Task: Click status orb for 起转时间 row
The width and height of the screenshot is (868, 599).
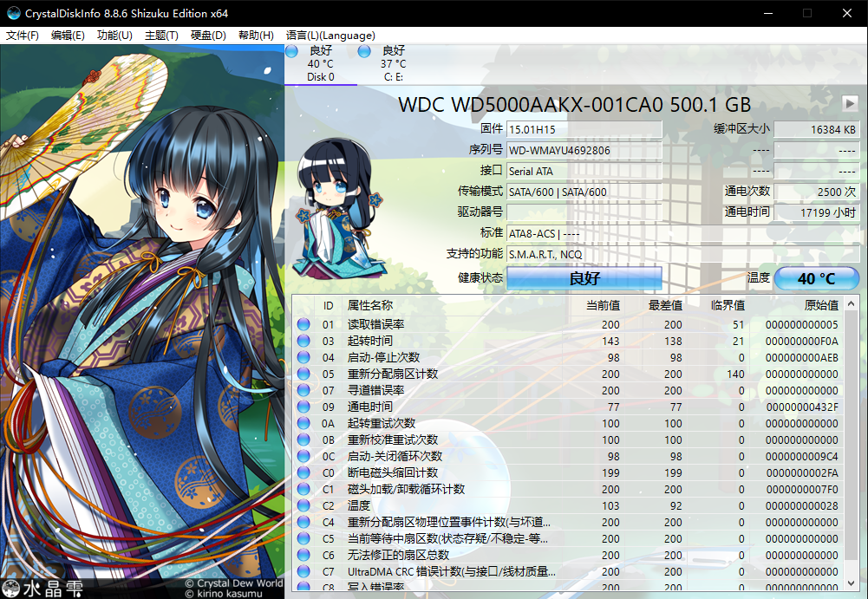Action: [303, 341]
